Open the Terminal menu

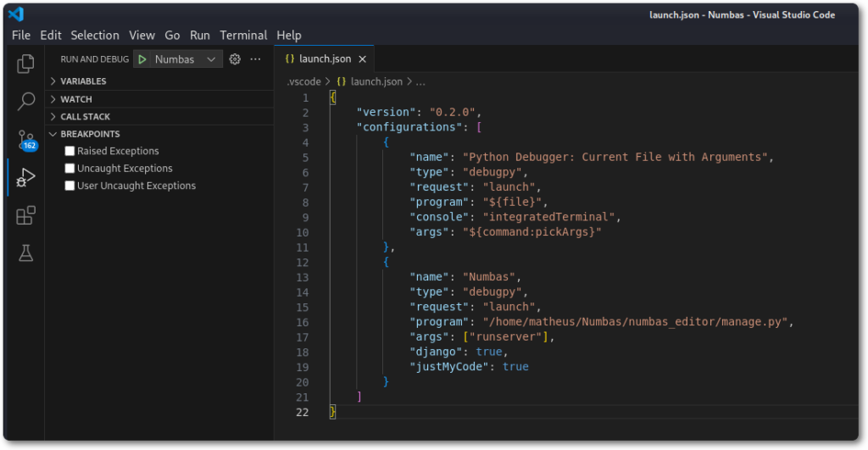click(x=243, y=35)
